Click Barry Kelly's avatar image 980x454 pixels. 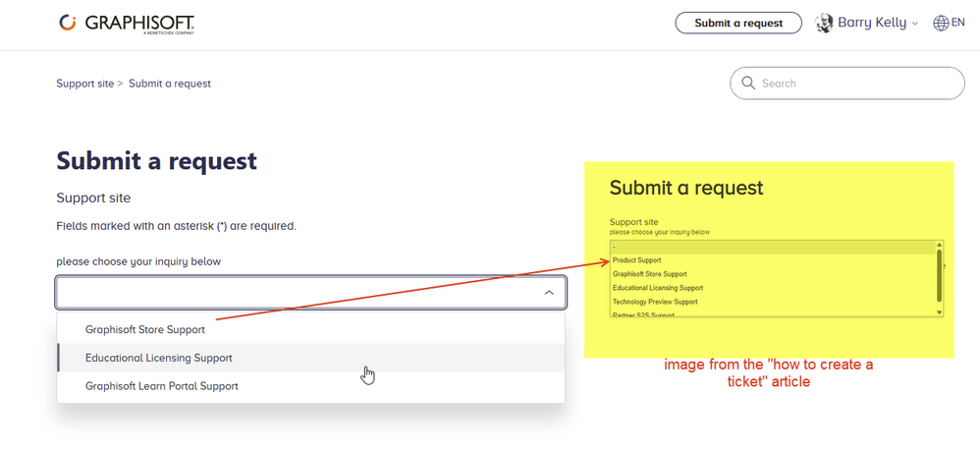[x=824, y=24]
